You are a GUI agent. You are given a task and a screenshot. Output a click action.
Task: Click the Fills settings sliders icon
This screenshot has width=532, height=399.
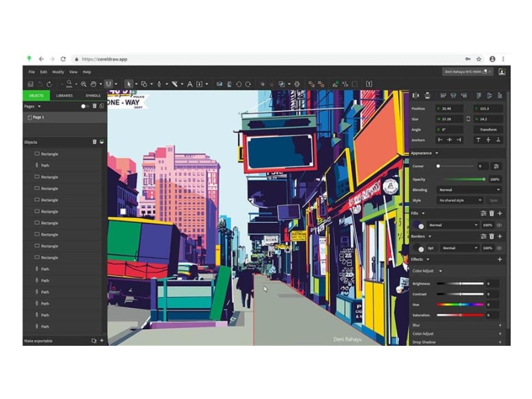pos(483,213)
